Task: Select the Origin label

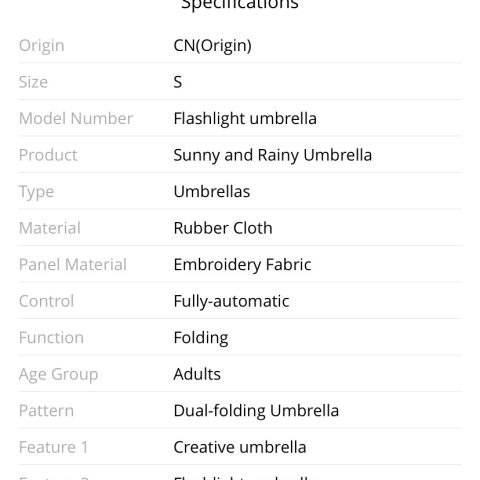Action: 42,46
